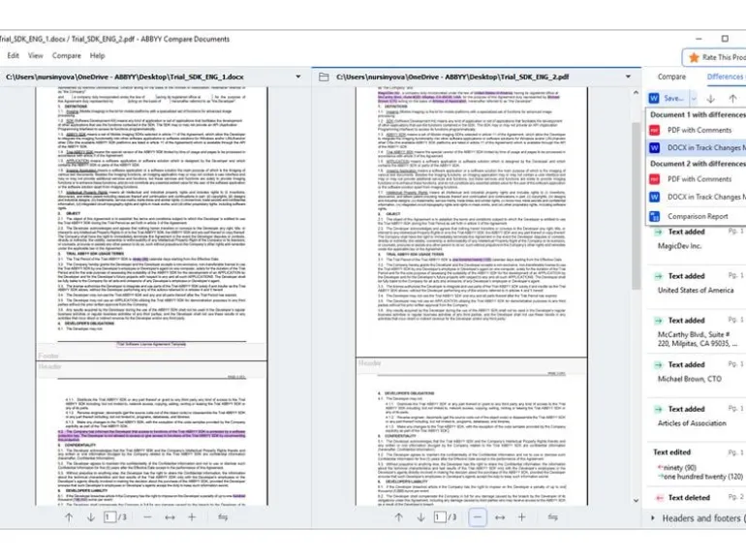Zoom in right document
Screen dimensions: 746x560
tap(522, 517)
